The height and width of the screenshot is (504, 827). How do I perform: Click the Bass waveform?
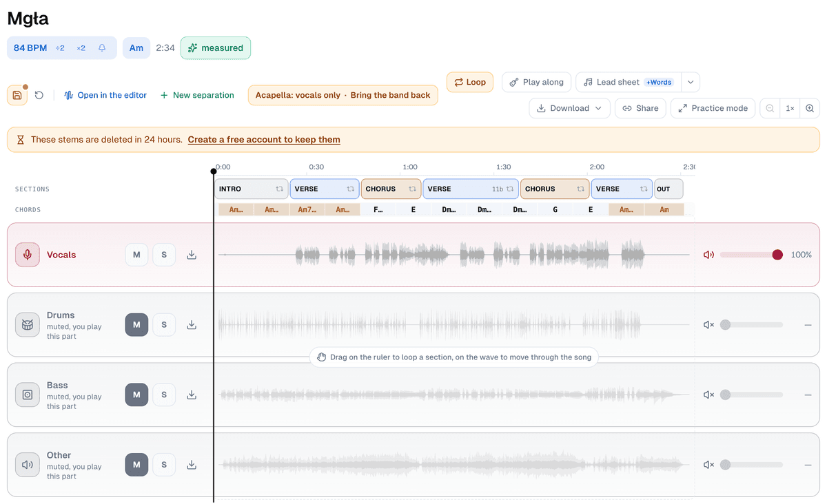pos(453,395)
